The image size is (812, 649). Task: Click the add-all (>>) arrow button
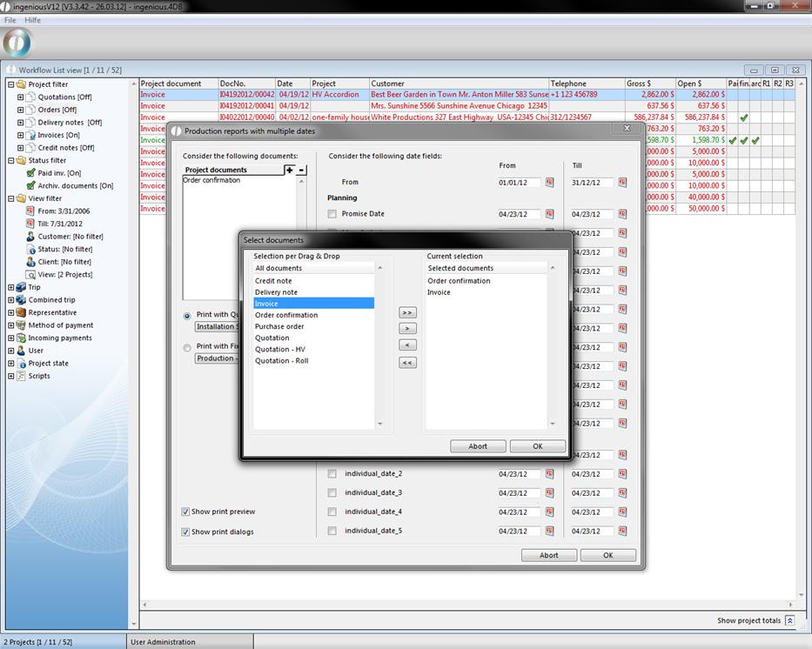(406, 312)
